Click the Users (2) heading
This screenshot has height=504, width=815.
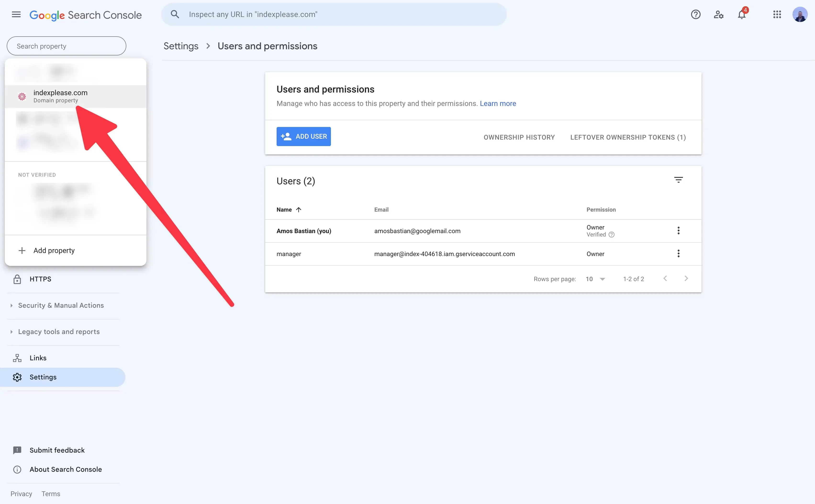(296, 181)
